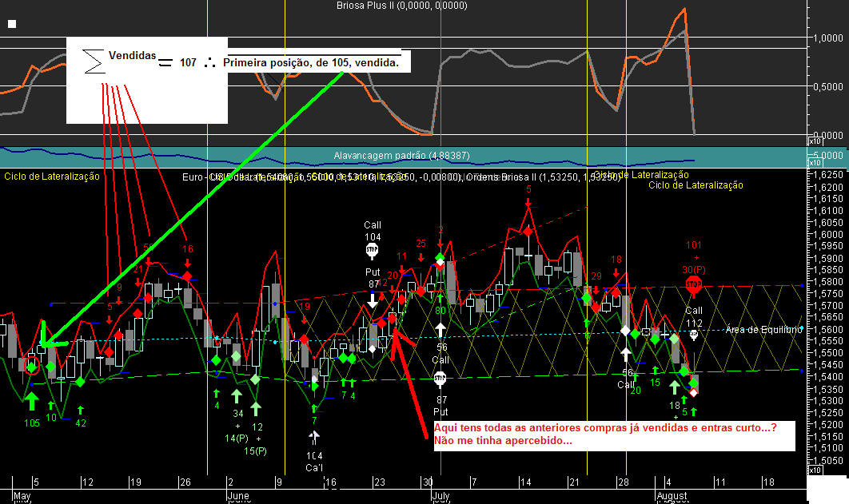The height and width of the screenshot is (504, 849).
Task: Click the July month label on the date axis
Action: 441,496
